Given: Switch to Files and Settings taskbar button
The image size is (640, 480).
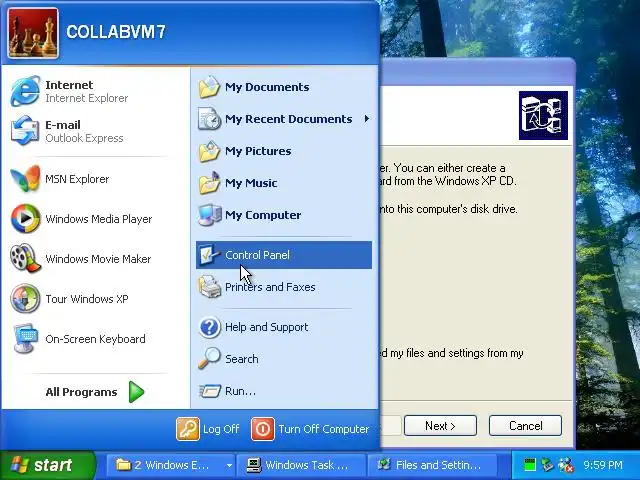Looking at the screenshot, I should pyautogui.click(x=433, y=465).
